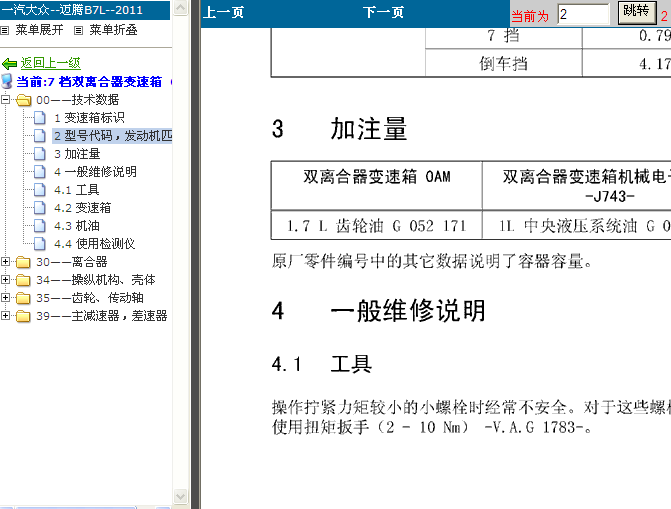671x509 pixels.
Task: Select 4.1 工具 in the tree
Action: 77,190
